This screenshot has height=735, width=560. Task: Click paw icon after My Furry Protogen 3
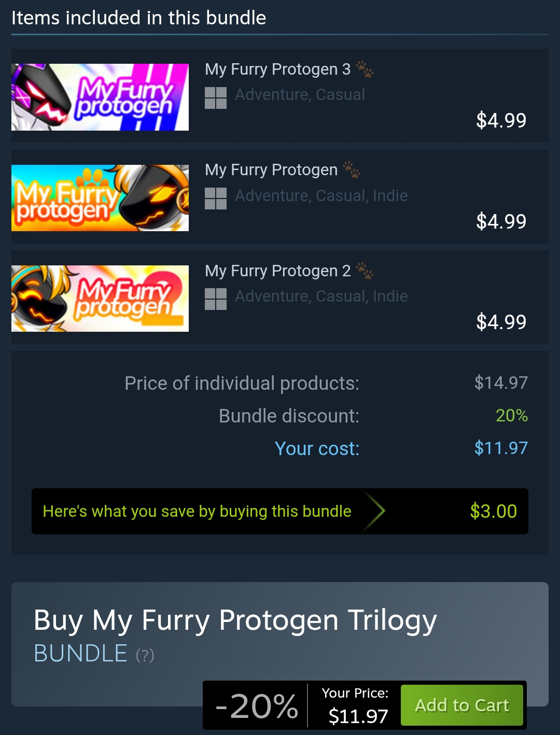(x=365, y=69)
